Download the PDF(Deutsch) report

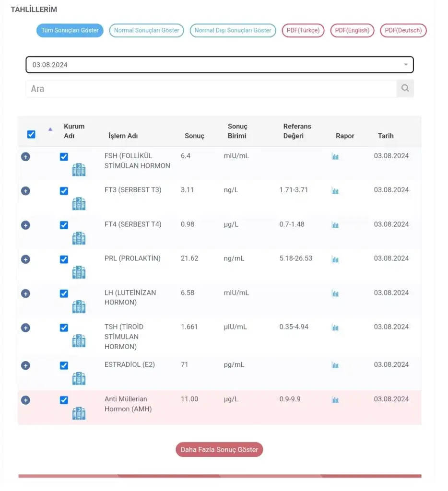pos(403,30)
